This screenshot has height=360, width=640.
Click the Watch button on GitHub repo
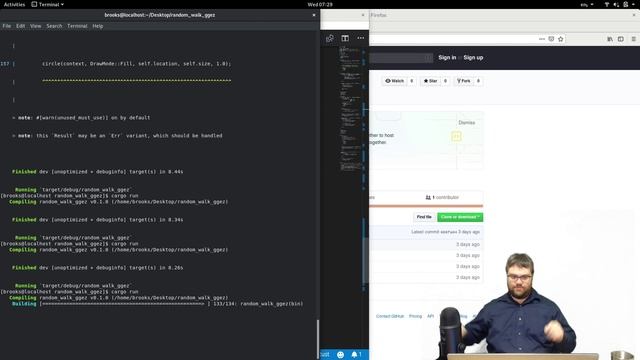point(394,81)
